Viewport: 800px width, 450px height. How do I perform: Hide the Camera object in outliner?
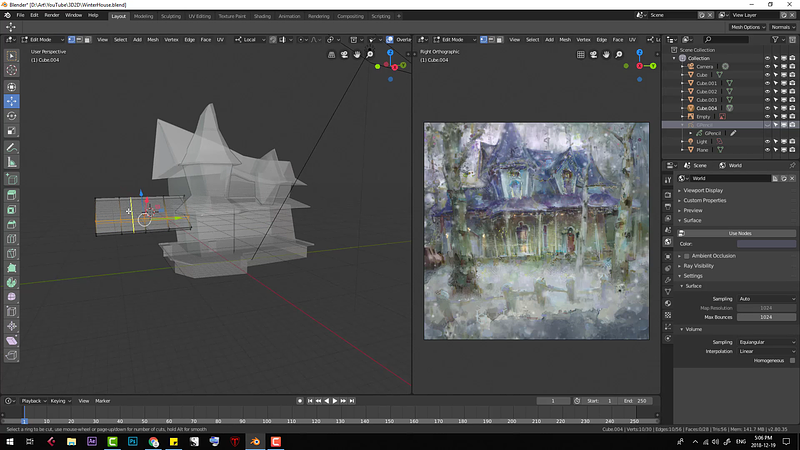tap(767, 66)
